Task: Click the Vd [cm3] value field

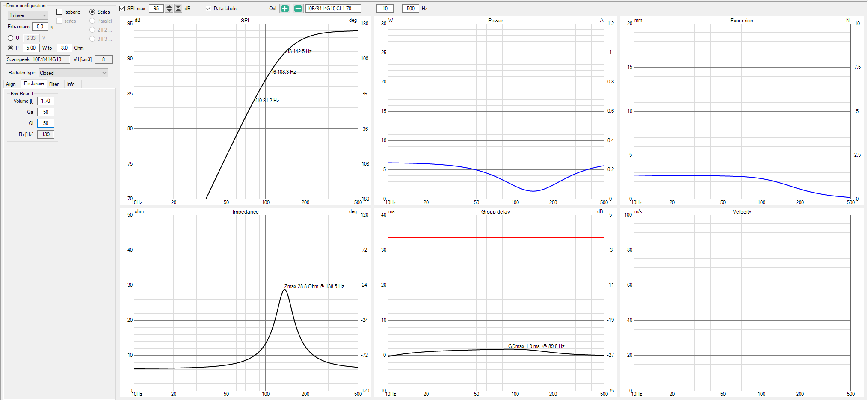Action: (104, 59)
